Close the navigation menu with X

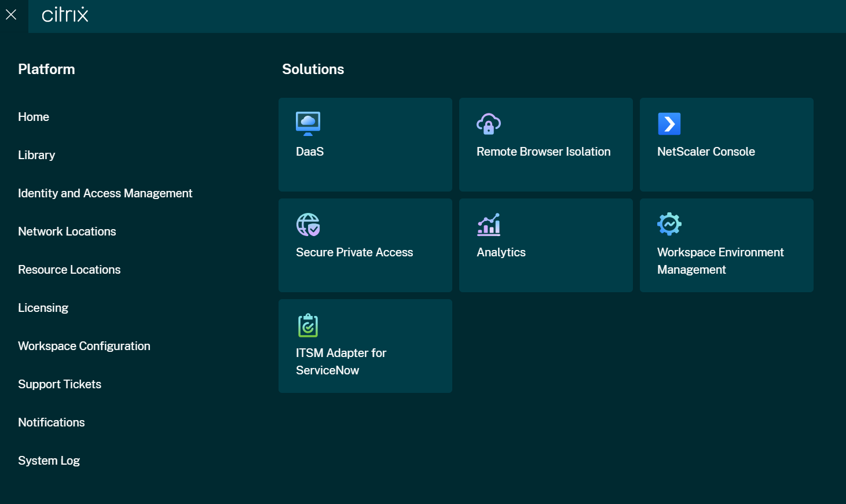[x=11, y=14]
